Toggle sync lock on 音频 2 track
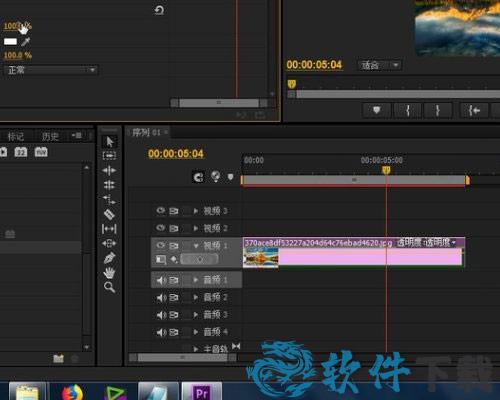 (x=174, y=297)
